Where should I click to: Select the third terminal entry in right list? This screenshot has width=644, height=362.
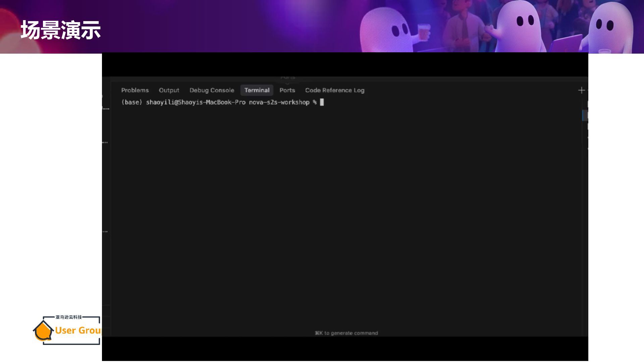click(587, 127)
